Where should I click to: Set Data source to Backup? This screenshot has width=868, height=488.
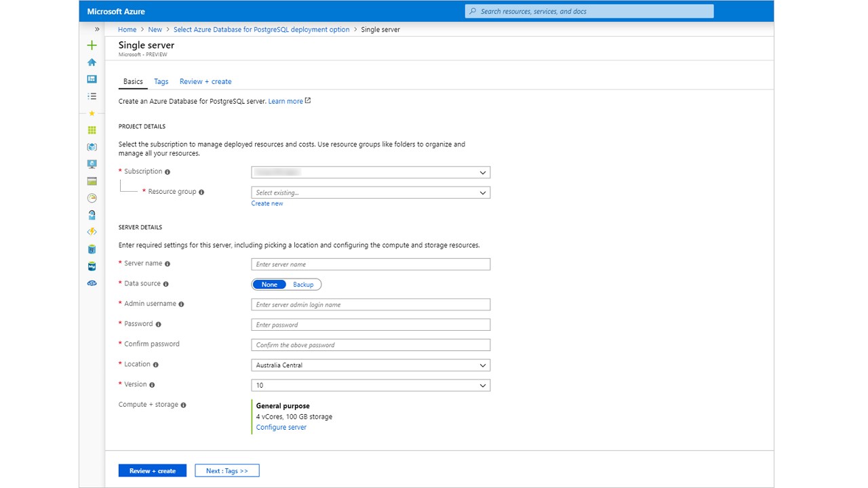[x=303, y=285]
